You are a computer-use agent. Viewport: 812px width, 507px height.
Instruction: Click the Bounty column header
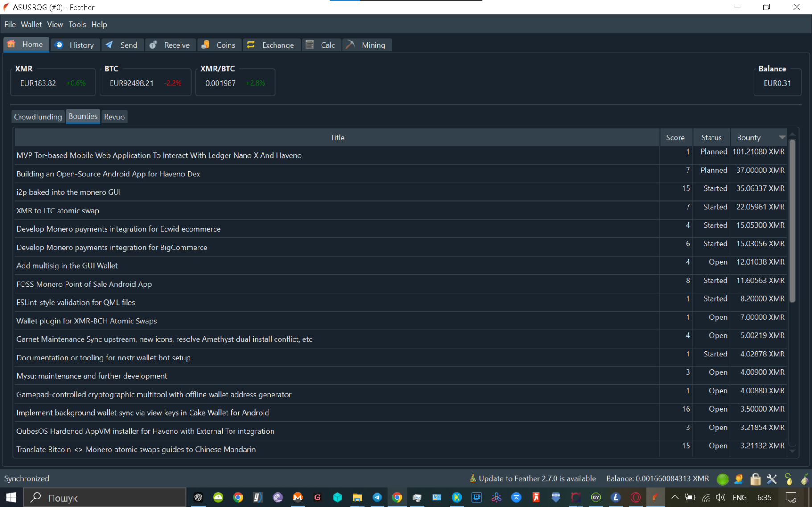[758, 138]
